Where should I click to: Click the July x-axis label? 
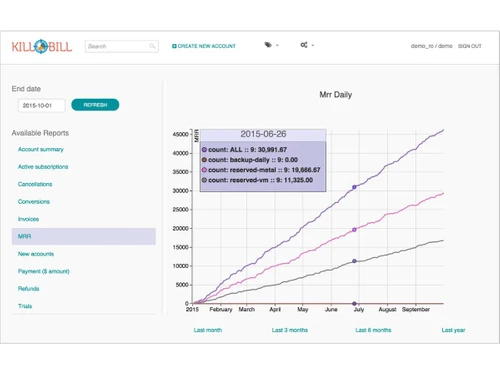(359, 309)
